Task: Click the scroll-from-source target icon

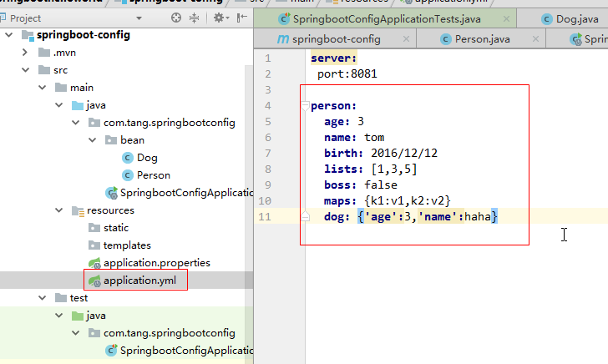Action: coord(176,18)
